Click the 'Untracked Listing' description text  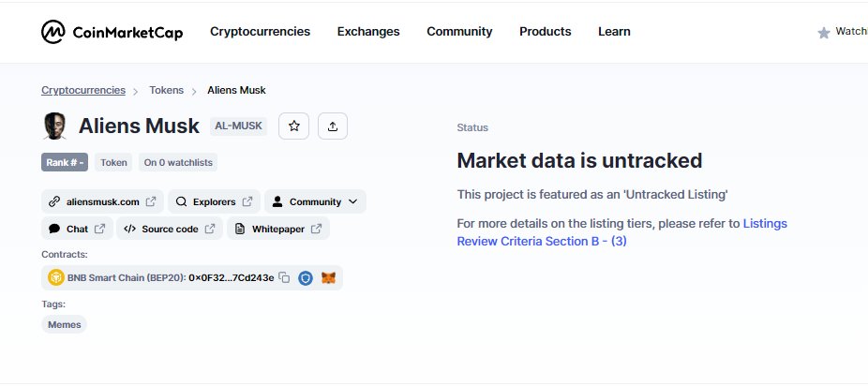click(x=592, y=195)
